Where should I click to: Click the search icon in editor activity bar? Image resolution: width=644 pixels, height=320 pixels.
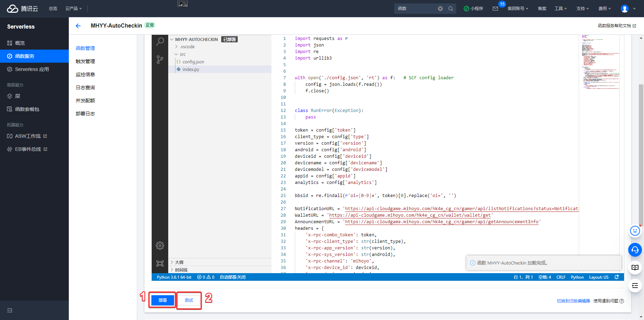160,42
